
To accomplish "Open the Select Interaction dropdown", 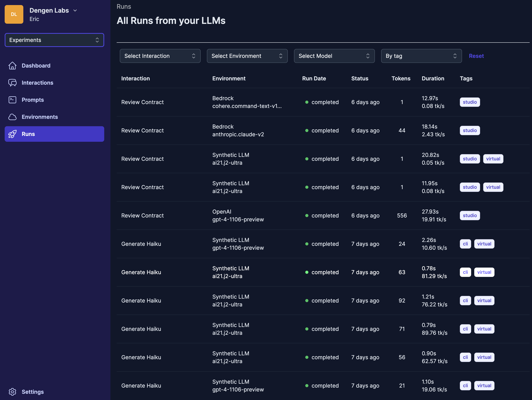I will point(160,56).
